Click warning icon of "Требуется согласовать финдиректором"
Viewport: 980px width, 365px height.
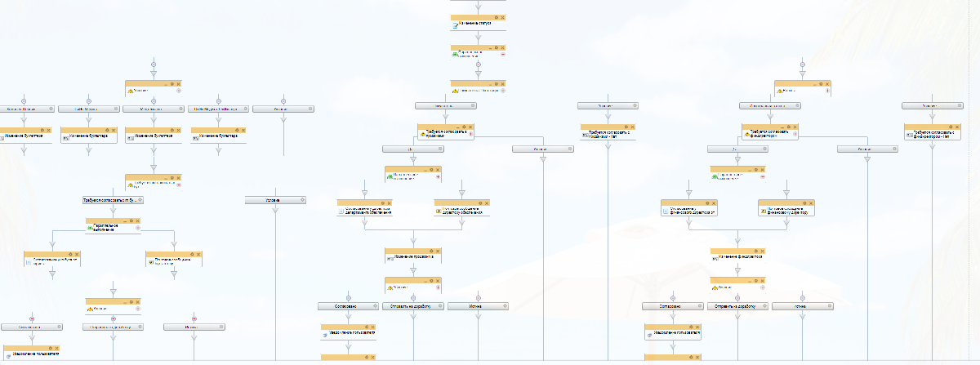746,133
